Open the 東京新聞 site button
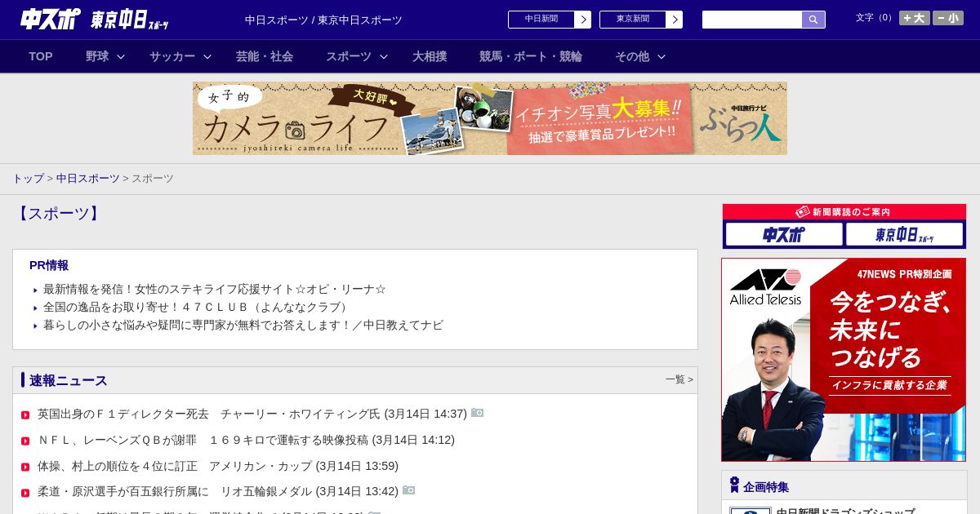 click(x=640, y=20)
